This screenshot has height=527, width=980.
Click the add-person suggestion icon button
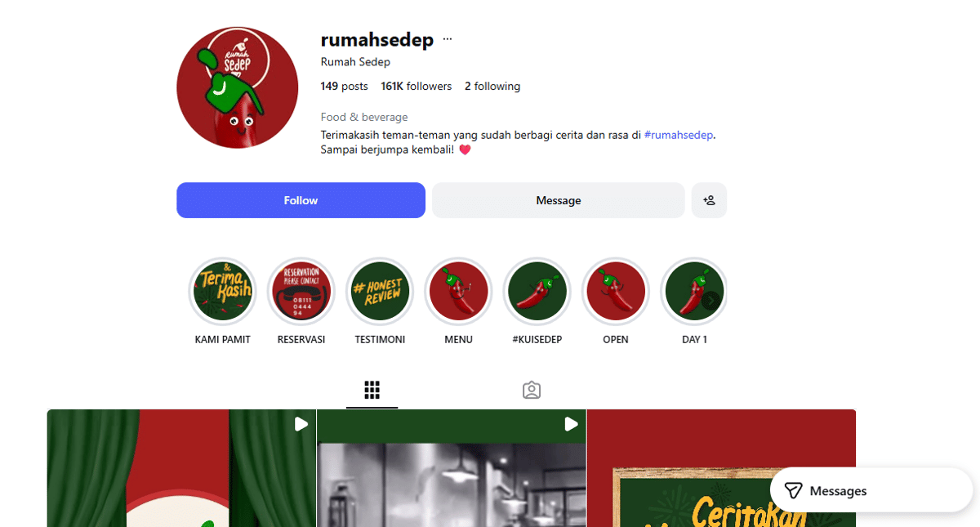(709, 200)
